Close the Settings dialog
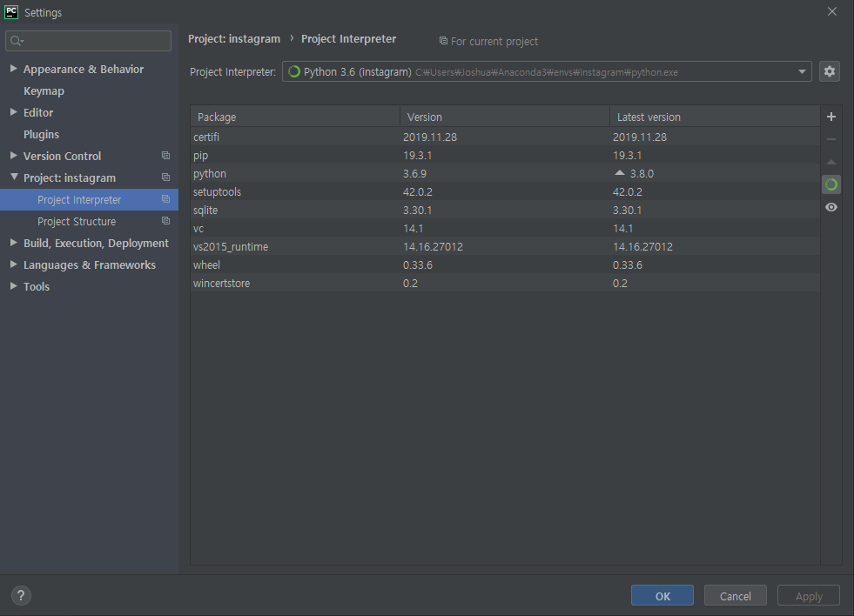Screen dimensions: 854x616 [x=831, y=11]
